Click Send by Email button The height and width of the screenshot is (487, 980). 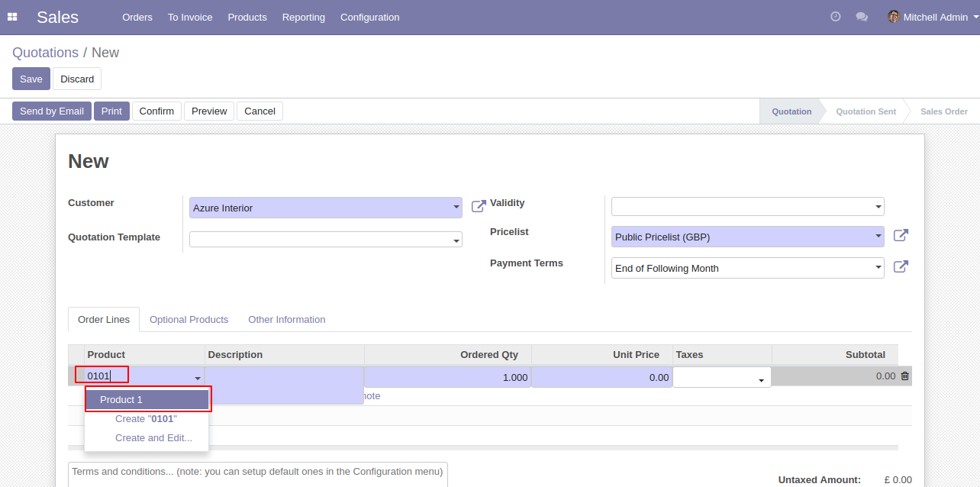click(x=52, y=111)
